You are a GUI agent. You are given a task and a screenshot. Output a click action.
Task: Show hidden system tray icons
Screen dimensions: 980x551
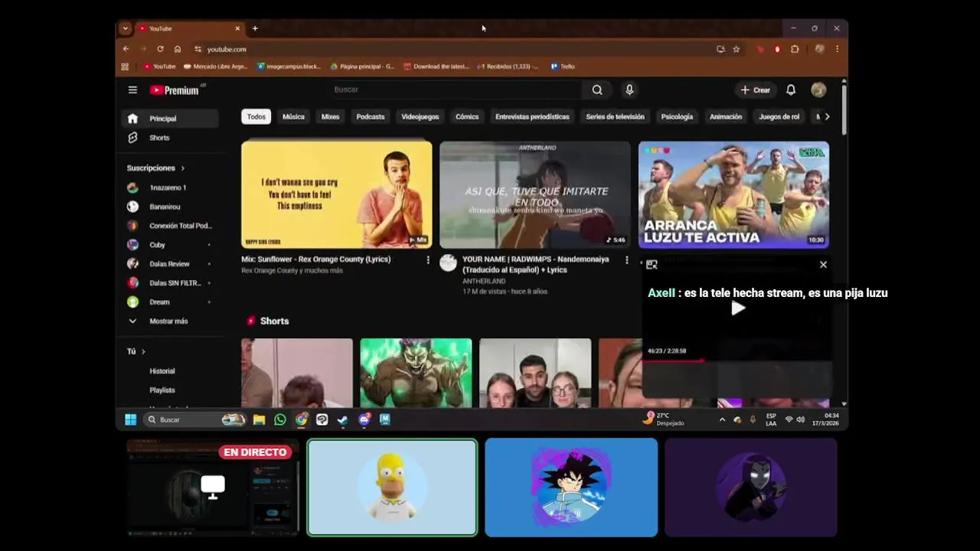(722, 419)
